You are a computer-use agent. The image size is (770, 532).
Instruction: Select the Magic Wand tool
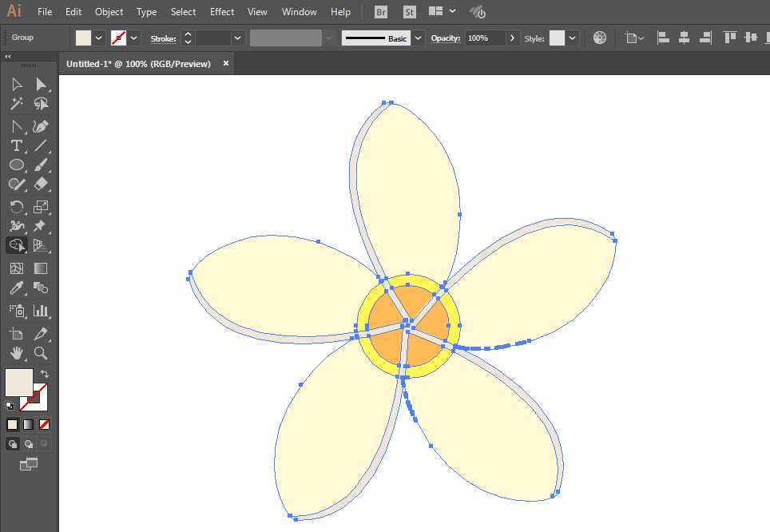click(x=17, y=104)
